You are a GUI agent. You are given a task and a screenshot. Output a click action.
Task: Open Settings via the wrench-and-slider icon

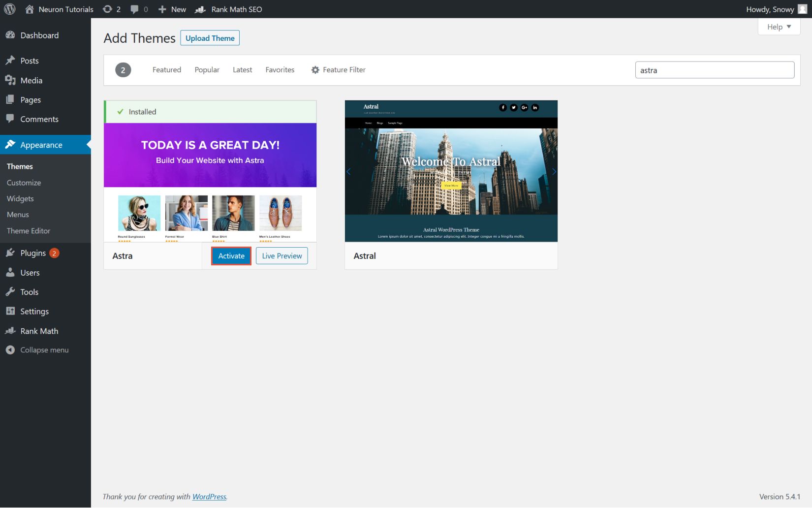pyautogui.click(x=10, y=311)
